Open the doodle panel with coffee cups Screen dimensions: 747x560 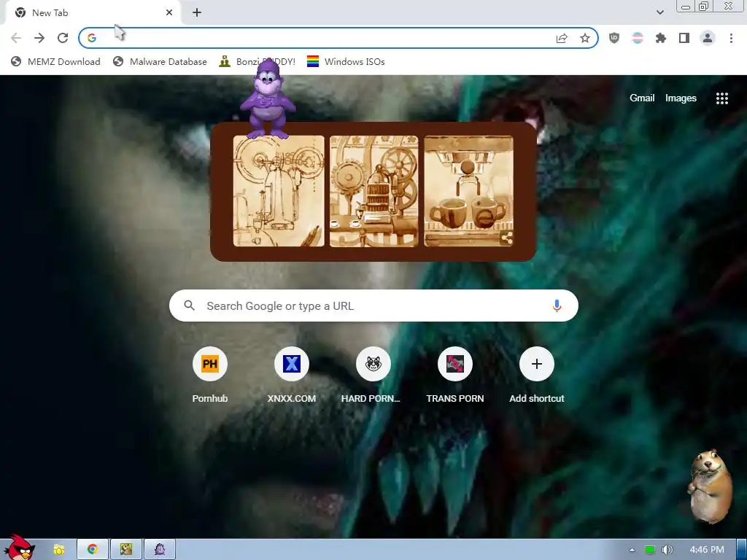(469, 191)
